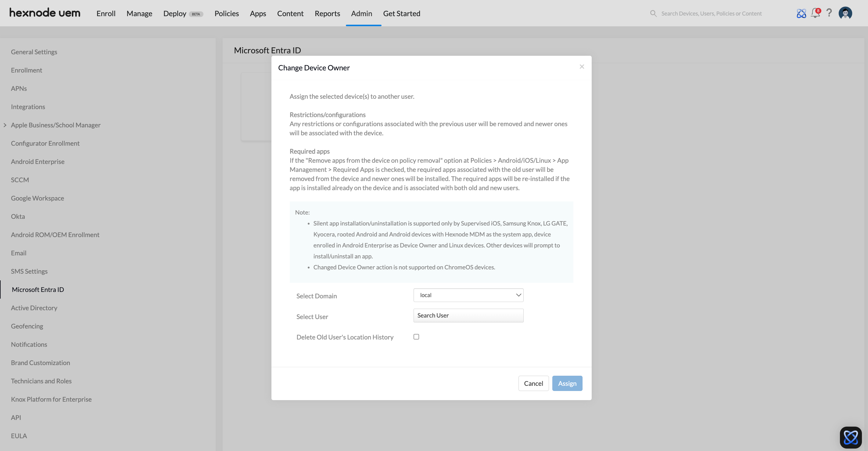Screen dimensions: 868x451
Task: Open SCCM in sidebar
Action: click(20, 180)
